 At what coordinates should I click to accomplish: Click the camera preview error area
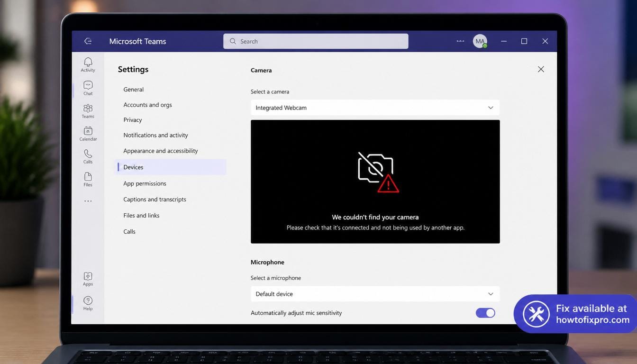(375, 182)
